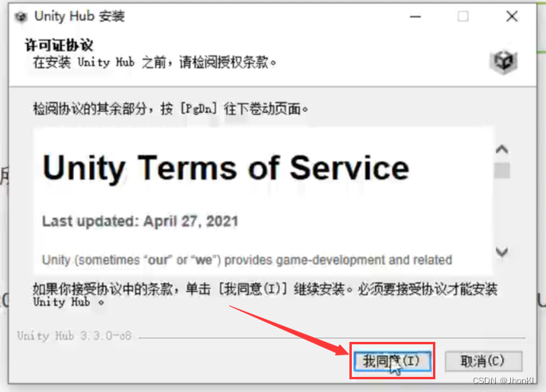The width and height of the screenshot is (546, 392).
Task: Click the license scroll-down arrow
Action: tap(501, 251)
